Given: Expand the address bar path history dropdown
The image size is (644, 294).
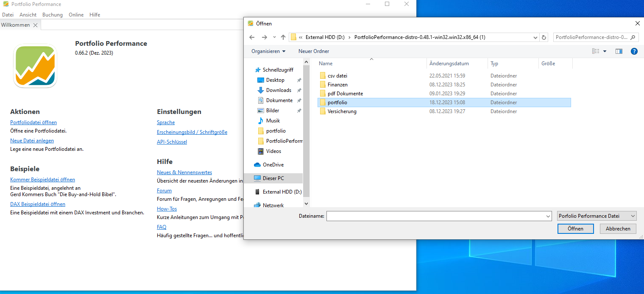Looking at the screenshot, I should [536, 37].
